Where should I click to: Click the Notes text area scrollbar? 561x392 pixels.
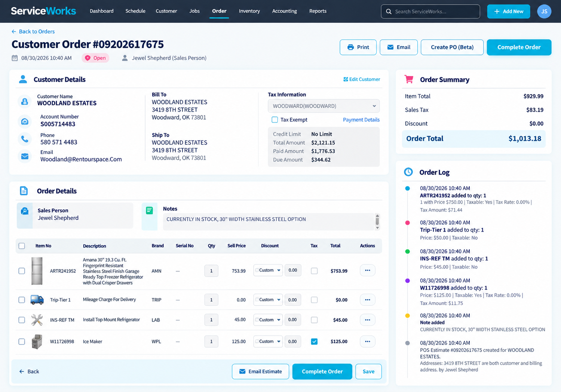(x=377, y=222)
